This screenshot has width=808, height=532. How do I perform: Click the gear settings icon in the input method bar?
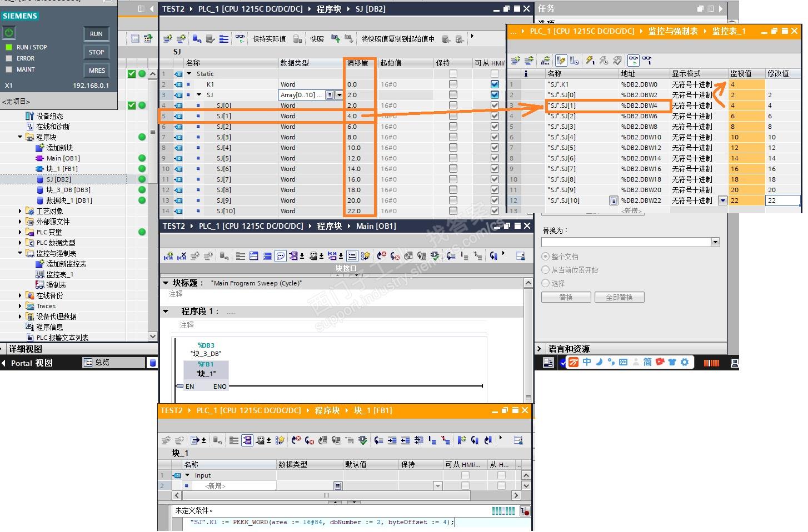685,362
